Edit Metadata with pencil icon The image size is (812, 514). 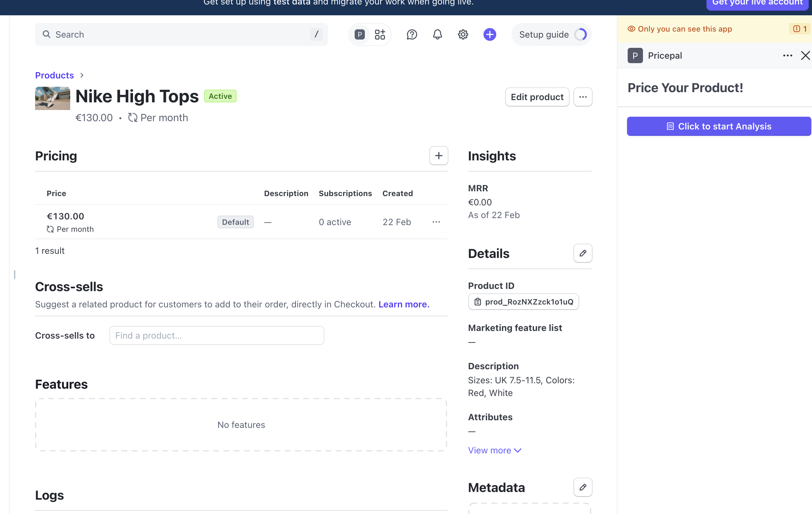point(583,487)
